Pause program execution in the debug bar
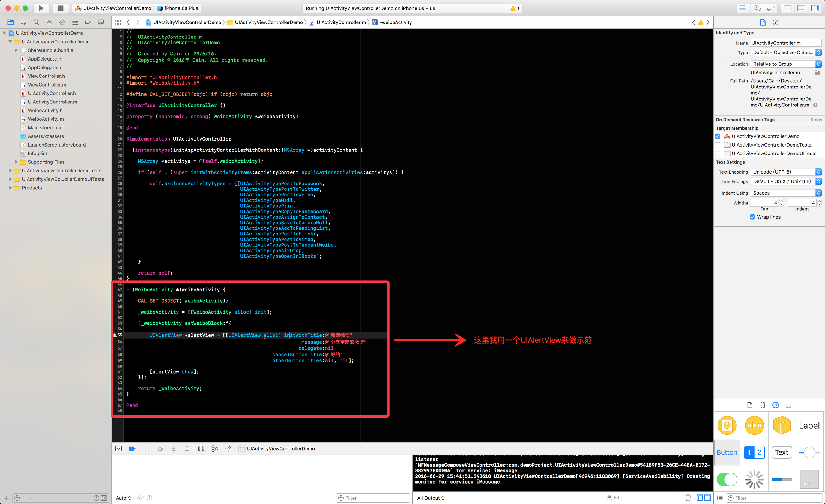The width and height of the screenshot is (825, 504). 146,448
